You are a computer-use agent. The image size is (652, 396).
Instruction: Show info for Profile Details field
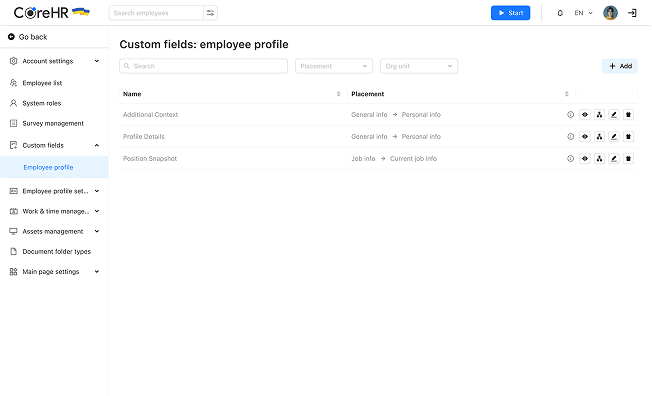[x=570, y=136]
